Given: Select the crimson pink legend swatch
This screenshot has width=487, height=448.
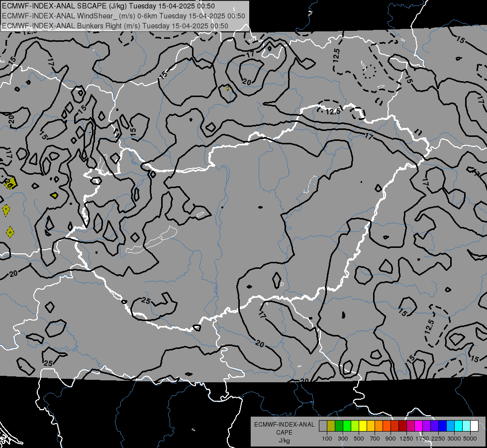Looking at the screenshot, I should click(410, 426).
